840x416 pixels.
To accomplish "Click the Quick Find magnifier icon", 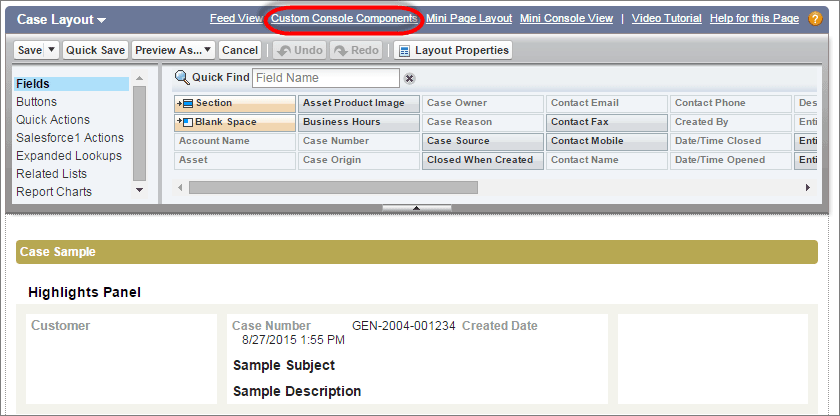I will [x=181, y=77].
